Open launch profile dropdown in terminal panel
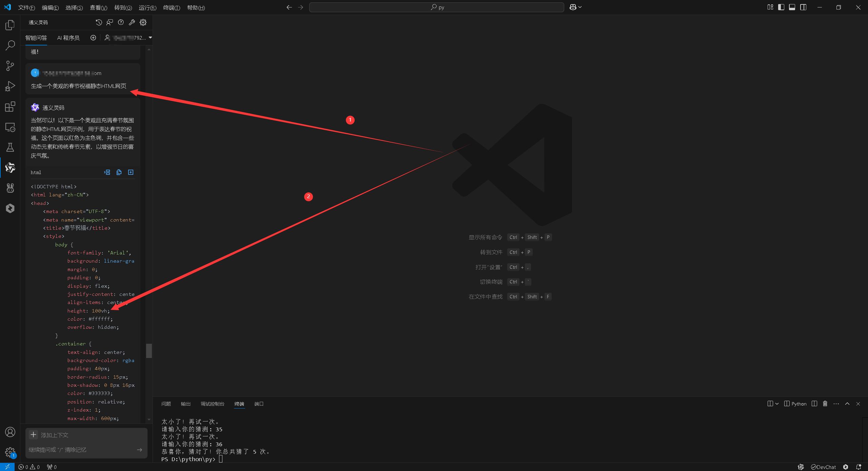The image size is (868, 471). [x=777, y=403]
